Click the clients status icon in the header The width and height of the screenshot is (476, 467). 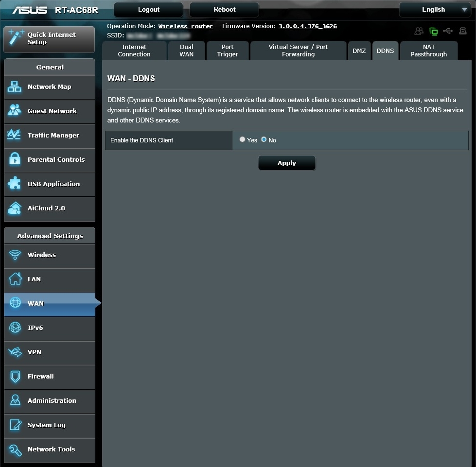click(419, 31)
